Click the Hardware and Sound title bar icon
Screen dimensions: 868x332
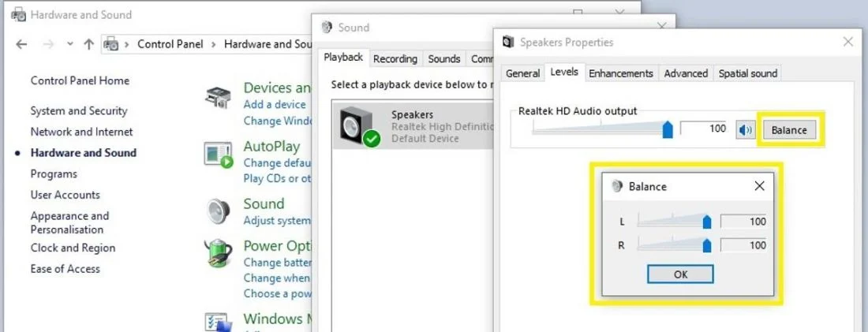tap(18, 15)
